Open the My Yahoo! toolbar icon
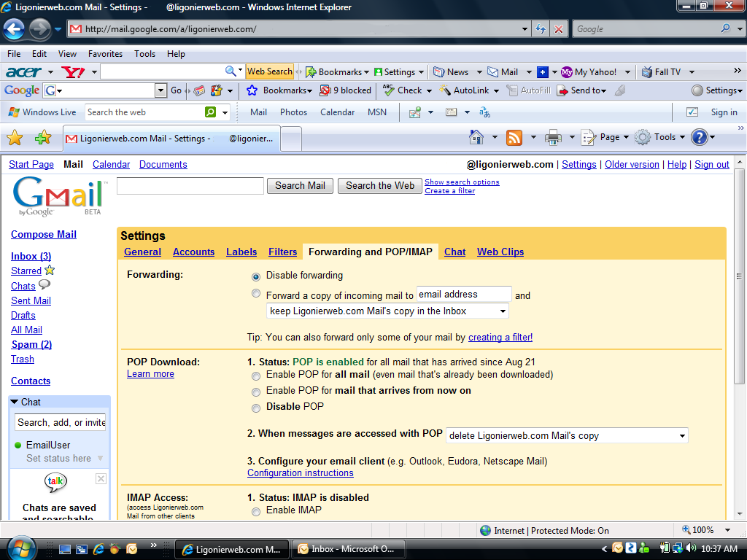747x560 pixels. click(566, 72)
